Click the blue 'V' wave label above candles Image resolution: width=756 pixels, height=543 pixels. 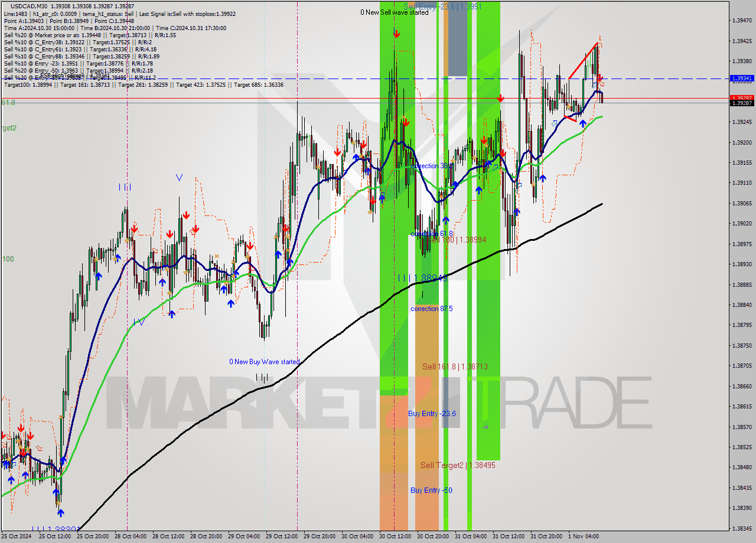[x=179, y=176]
